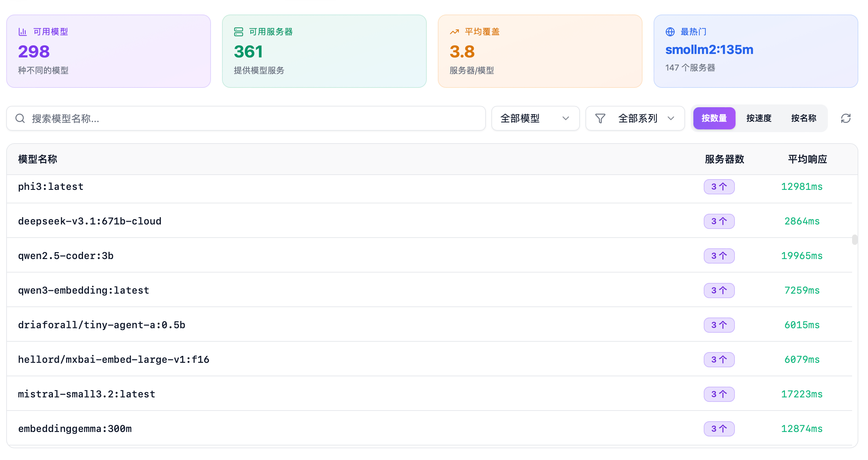The width and height of the screenshot is (868, 460).
Task: Switch sorting to 按名称
Action: pos(803,118)
